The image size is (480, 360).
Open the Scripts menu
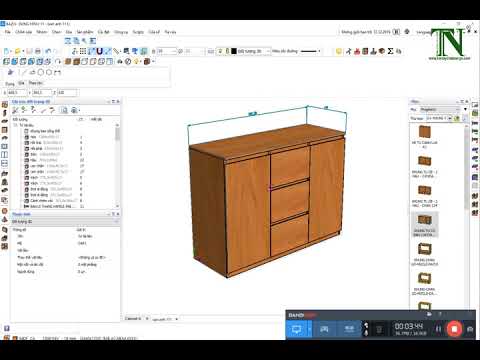point(138,32)
